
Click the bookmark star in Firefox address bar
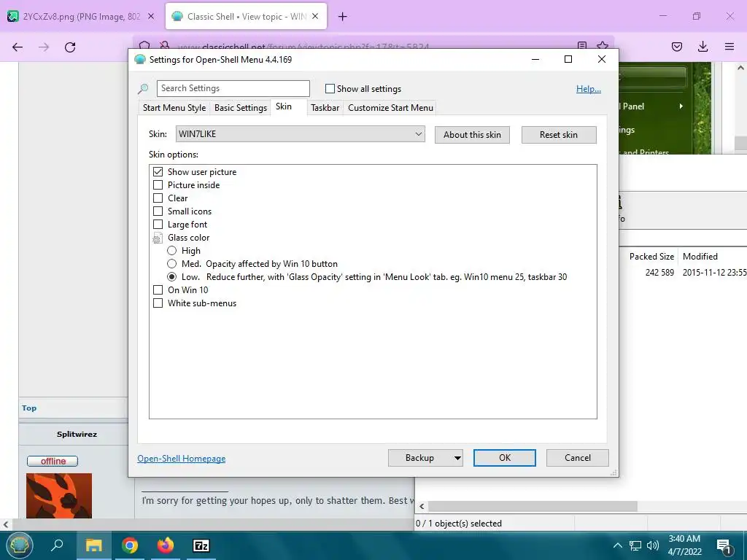coord(602,46)
